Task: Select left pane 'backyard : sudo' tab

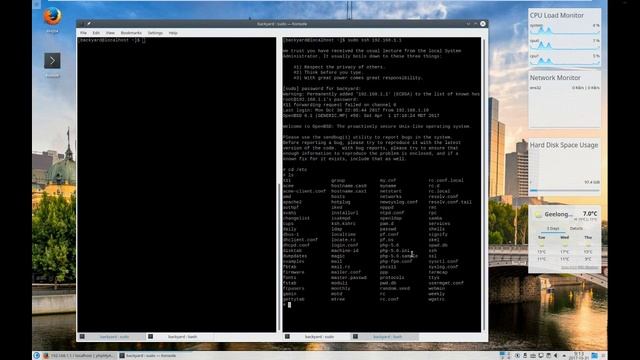Action: click(x=111, y=337)
